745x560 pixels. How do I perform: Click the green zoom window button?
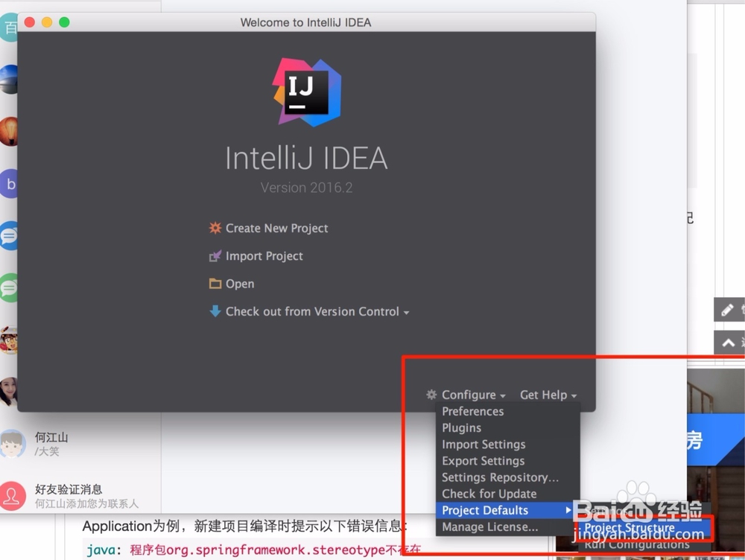tap(64, 22)
